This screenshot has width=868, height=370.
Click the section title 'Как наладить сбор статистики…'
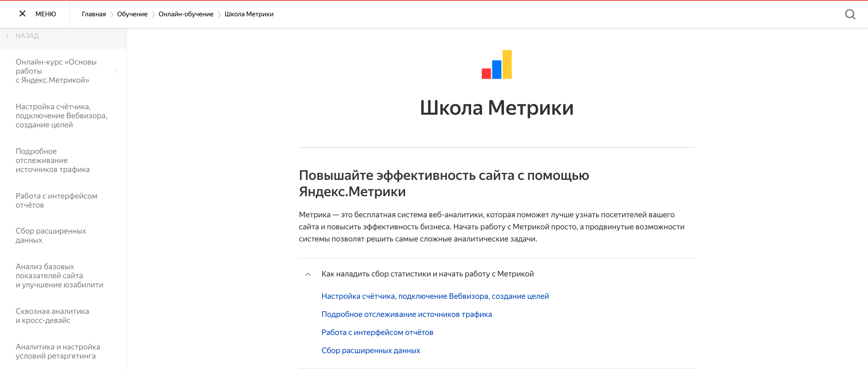coord(428,274)
